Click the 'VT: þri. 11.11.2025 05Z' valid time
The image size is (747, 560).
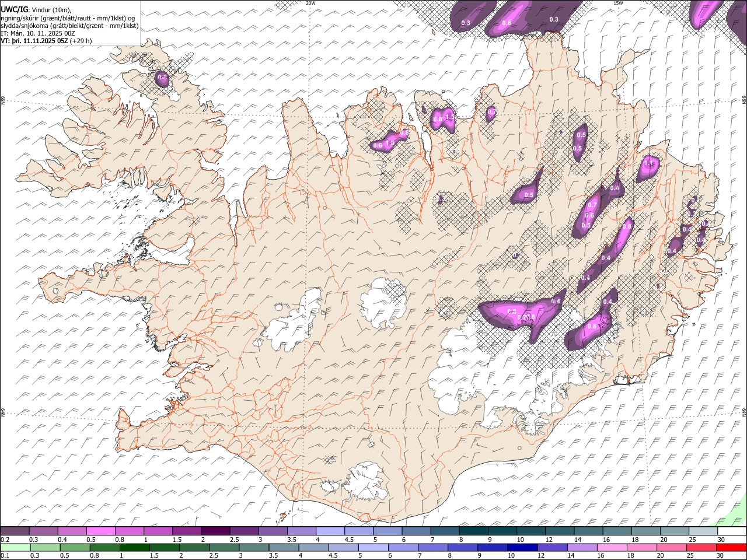click(x=34, y=41)
